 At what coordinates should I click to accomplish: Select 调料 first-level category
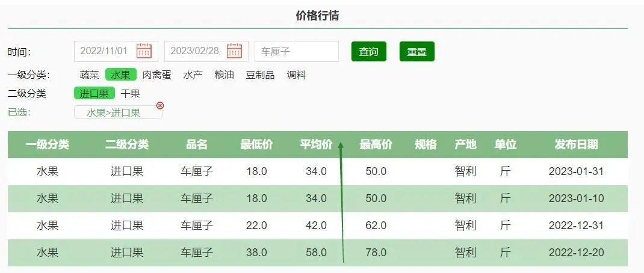[x=296, y=75]
